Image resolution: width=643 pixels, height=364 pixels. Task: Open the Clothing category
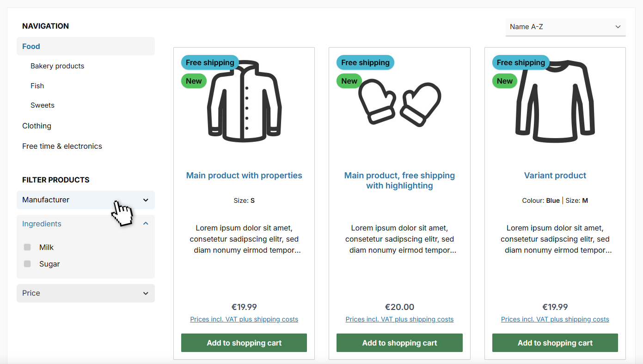pyautogui.click(x=37, y=126)
